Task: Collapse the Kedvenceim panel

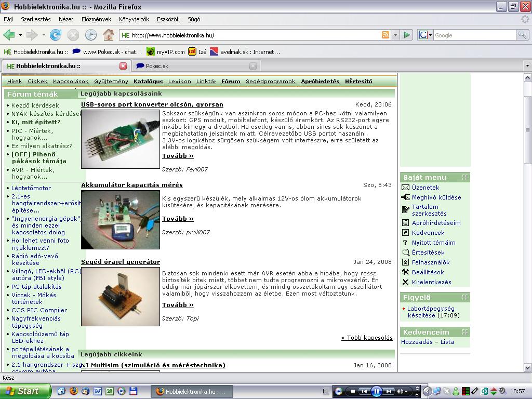Action: point(464,332)
